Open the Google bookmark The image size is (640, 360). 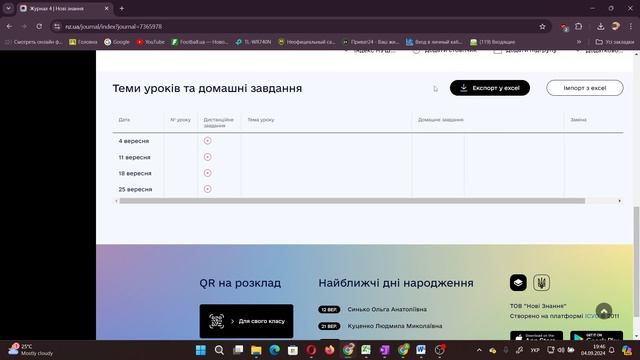pyautogui.click(x=117, y=42)
